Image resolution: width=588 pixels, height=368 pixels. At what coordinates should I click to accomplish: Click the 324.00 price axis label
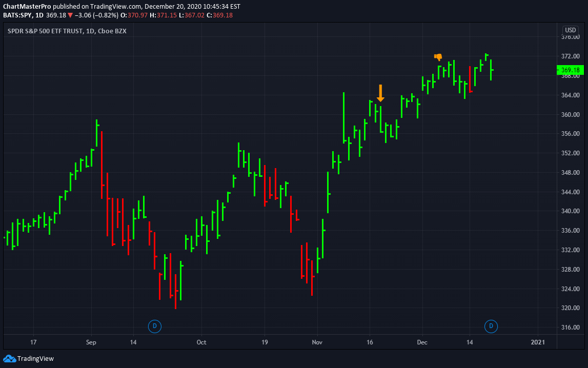pyautogui.click(x=571, y=289)
